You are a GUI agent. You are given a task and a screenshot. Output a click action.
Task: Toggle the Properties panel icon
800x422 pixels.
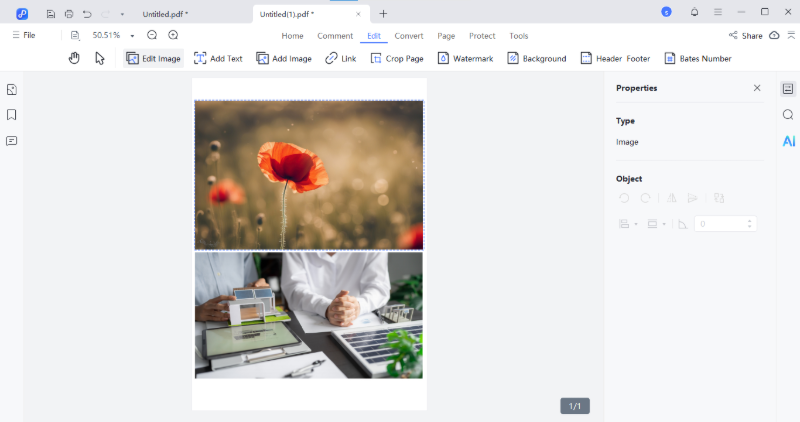click(788, 89)
